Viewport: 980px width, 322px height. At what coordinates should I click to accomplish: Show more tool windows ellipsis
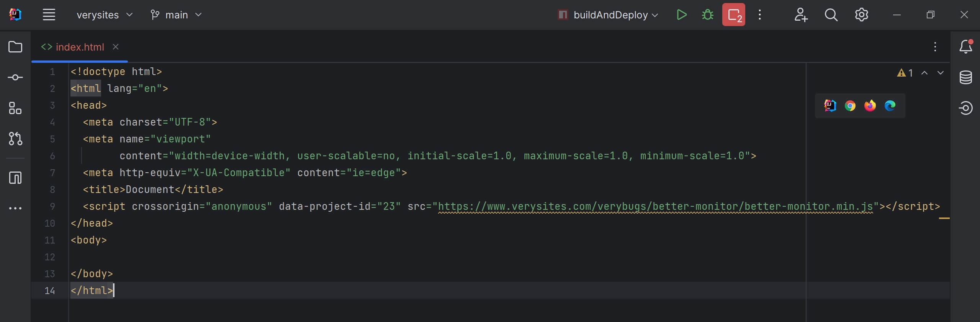coord(15,208)
